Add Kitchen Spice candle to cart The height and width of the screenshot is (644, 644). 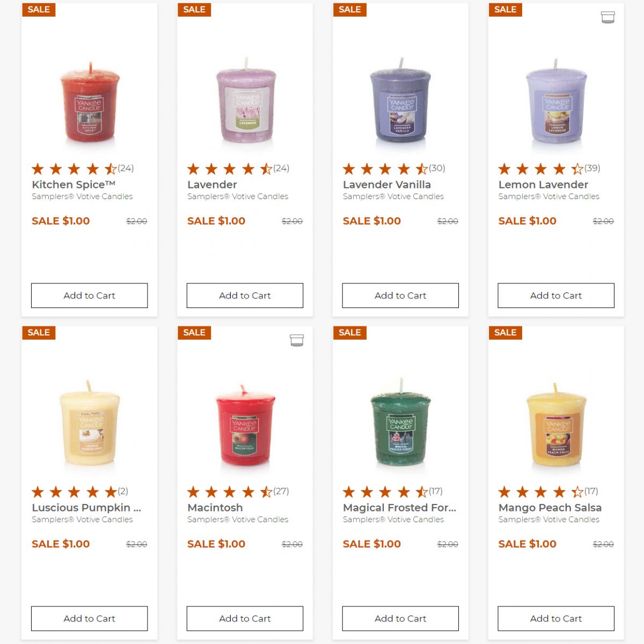click(89, 296)
